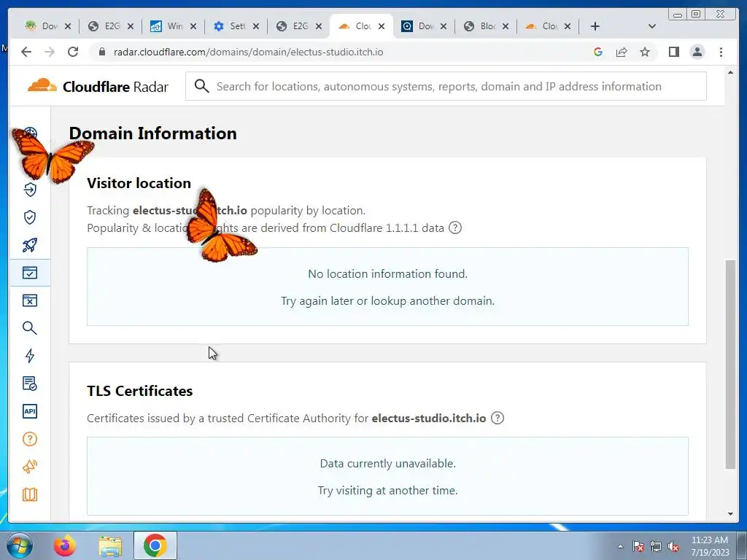Open the tab search dropdown chevron

[652, 26]
